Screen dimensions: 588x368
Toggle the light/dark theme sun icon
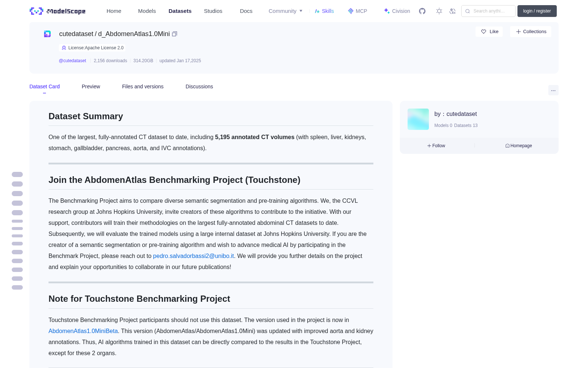[439, 11]
